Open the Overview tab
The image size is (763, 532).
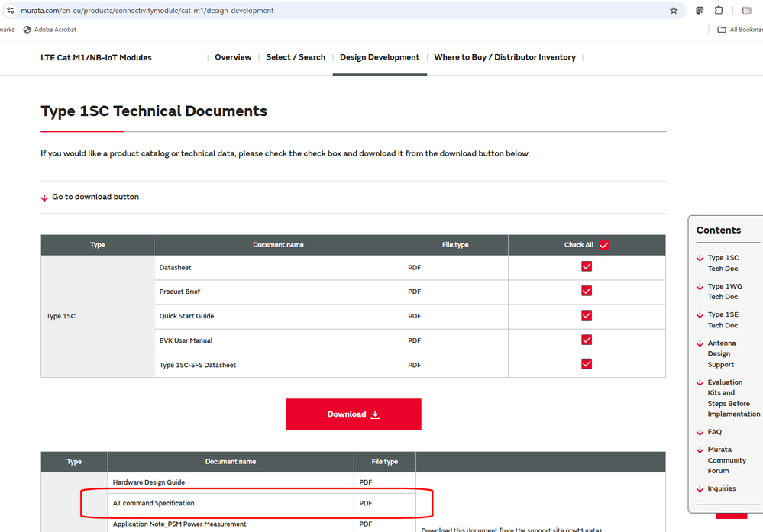pyautogui.click(x=233, y=57)
